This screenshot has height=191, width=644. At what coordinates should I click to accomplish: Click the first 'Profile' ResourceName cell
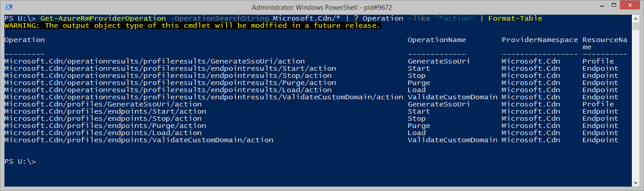[x=598, y=61]
